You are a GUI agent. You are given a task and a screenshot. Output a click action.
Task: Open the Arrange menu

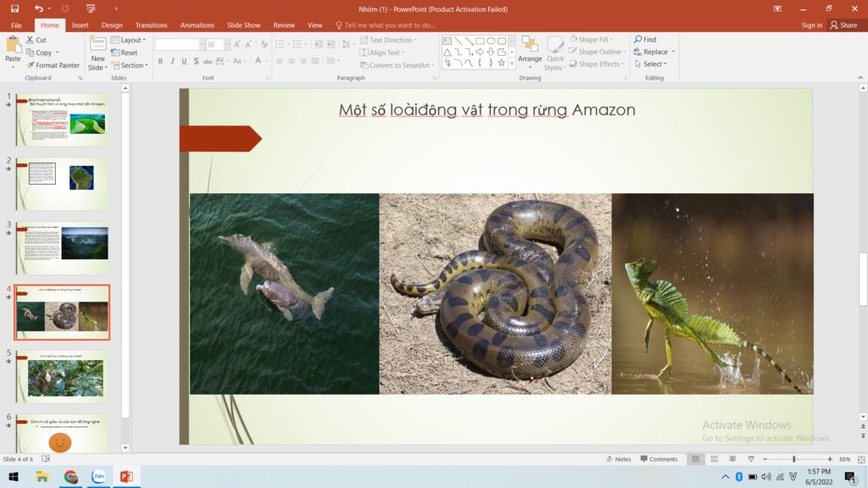coord(530,53)
